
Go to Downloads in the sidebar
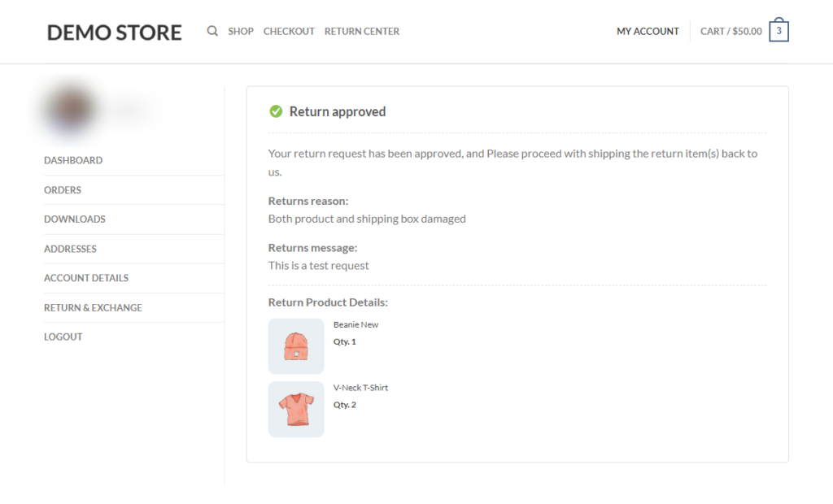[75, 219]
